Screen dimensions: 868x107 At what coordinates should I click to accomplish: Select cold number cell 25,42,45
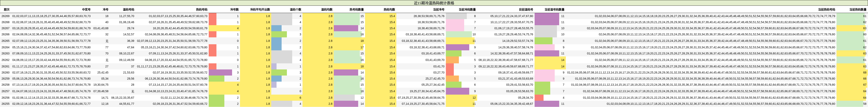pos(103,72)
